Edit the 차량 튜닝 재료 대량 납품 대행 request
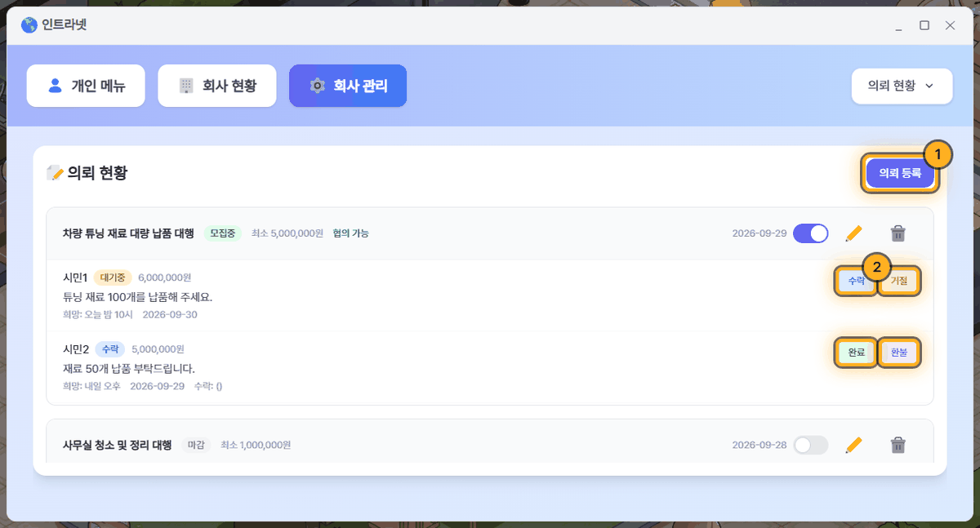Viewport: 980px width, 528px height. (x=853, y=233)
